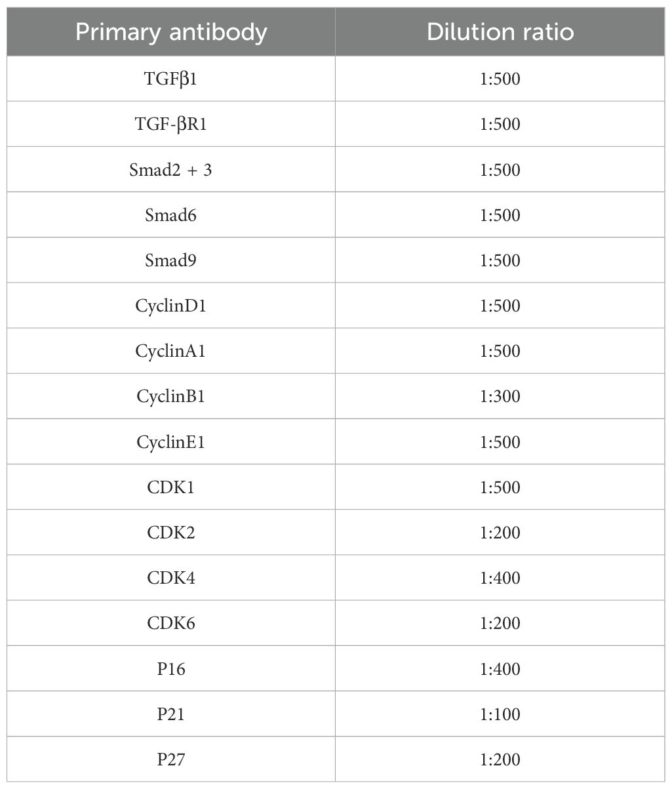Click the 1:300 dilution value
The image size is (672, 789).
click(x=500, y=396)
